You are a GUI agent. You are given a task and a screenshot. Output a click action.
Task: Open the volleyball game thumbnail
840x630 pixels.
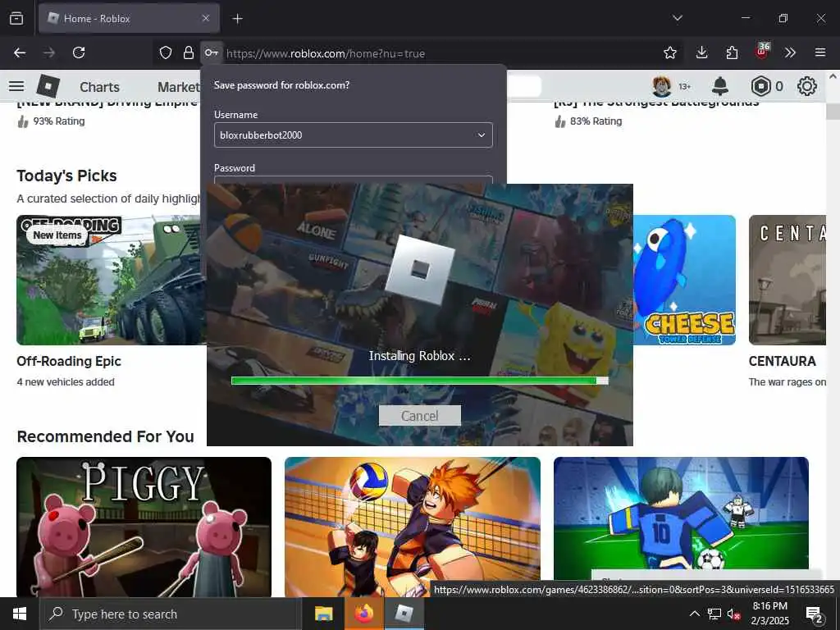(x=413, y=527)
